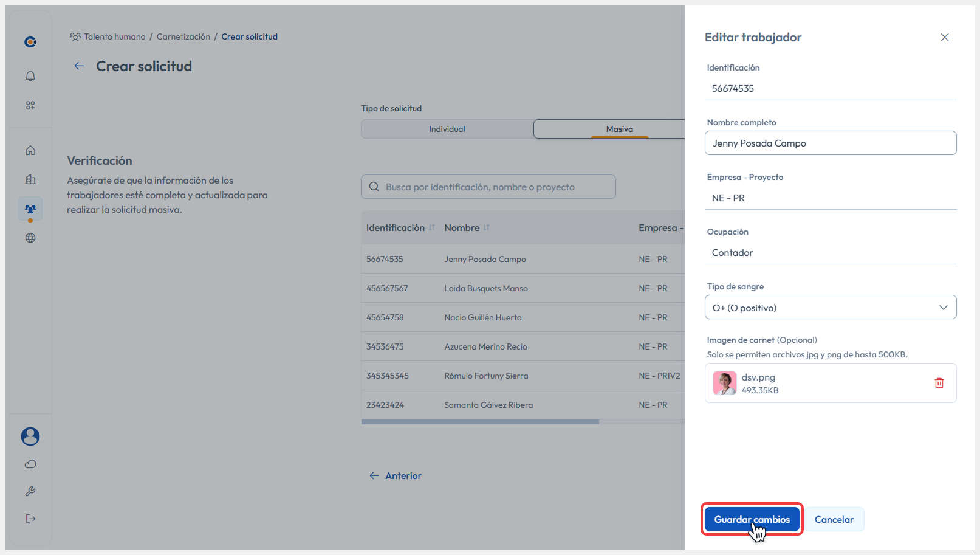Open the globe icon in sidebar
This screenshot has height=555, width=980.
30,238
